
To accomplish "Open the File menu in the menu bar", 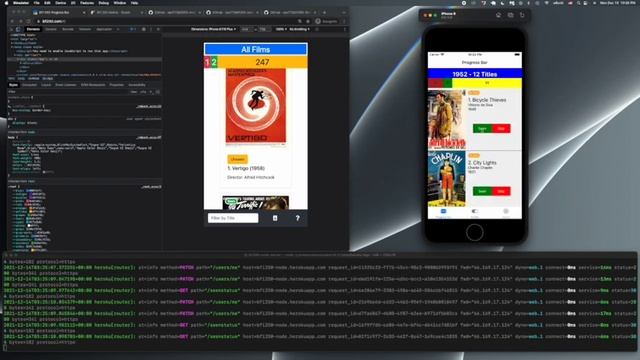I will click(x=36, y=3).
